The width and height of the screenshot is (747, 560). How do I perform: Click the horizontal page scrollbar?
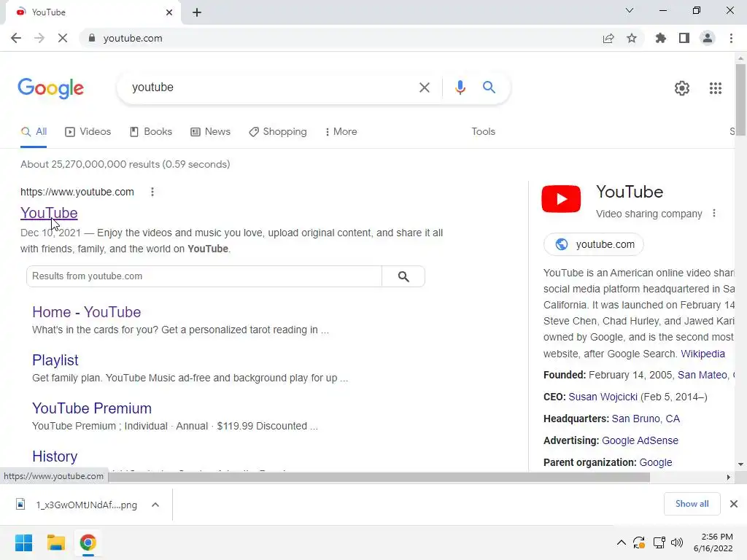pyautogui.click(x=379, y=477)
